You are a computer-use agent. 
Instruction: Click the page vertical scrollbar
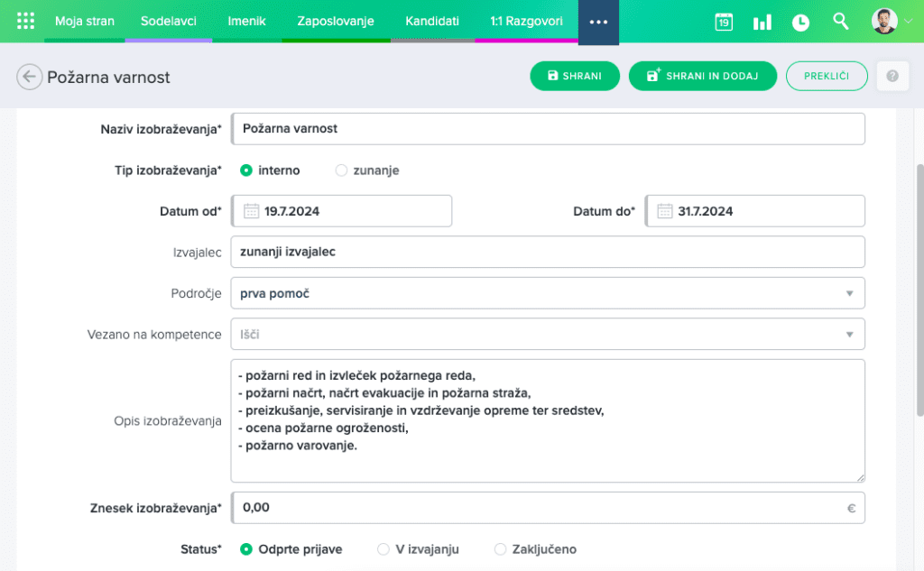[x=919, y=271]
